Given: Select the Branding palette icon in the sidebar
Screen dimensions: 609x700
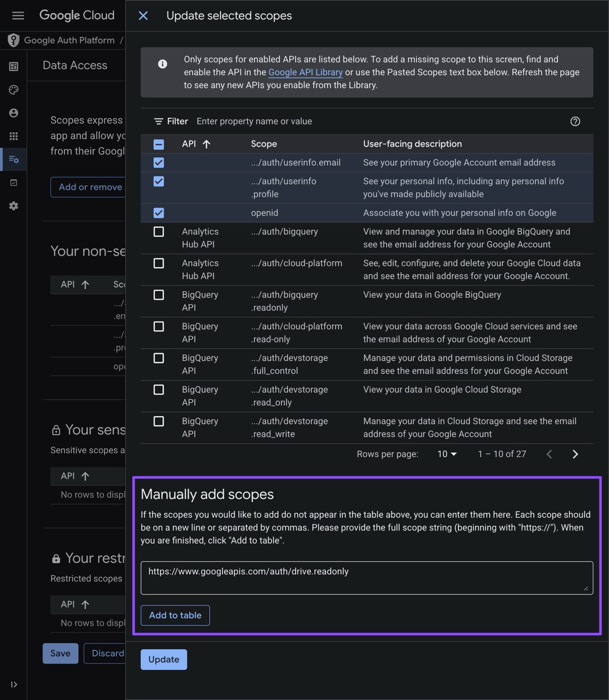Looking at the screenshot, I should pyautogui.click(x=14, y=89).
